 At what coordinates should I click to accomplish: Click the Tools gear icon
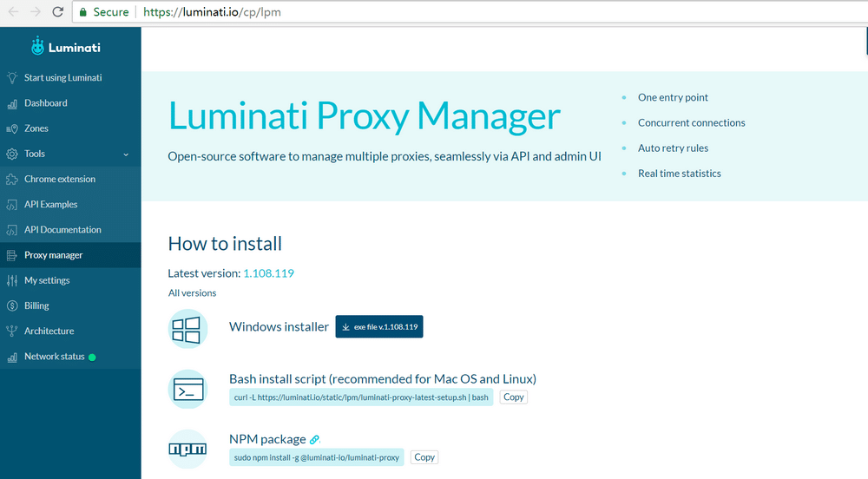[x=12, y=154]
